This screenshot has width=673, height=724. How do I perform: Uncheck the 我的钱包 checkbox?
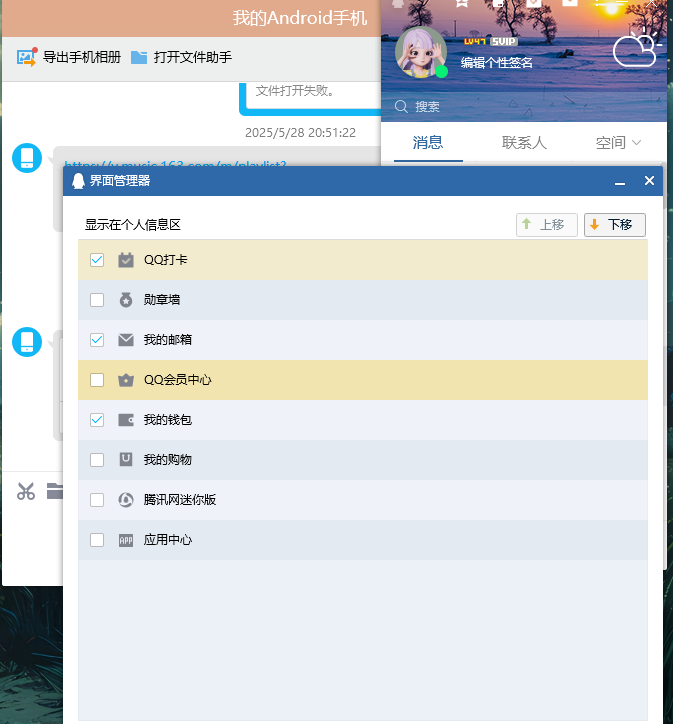pos(97,420)
